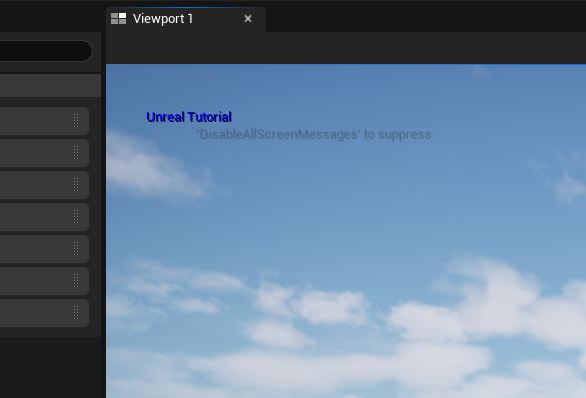Click the viewport layout icon on the tab
The height and width of the screenshot is (398, 586).
coord(118,19)
